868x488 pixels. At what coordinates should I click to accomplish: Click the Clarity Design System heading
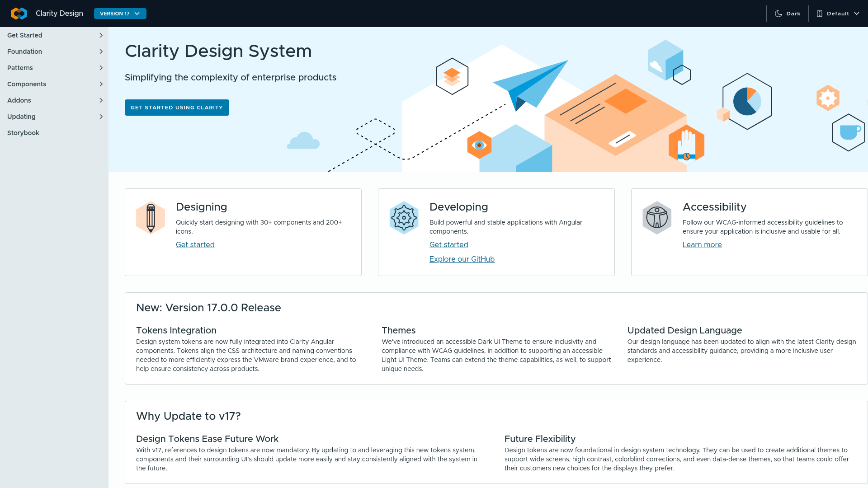(x=218, y=51)
